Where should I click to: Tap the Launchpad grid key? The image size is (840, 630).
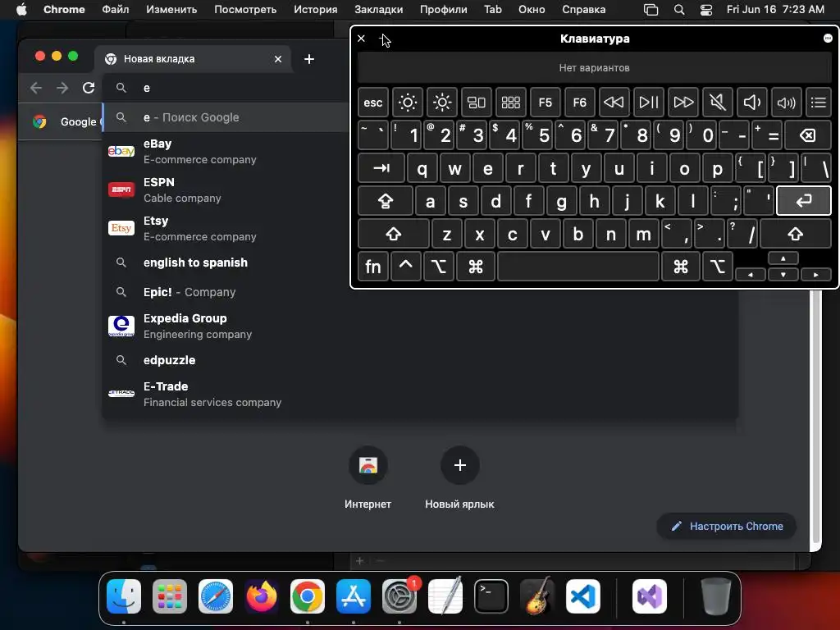click(x=510, y=103)
